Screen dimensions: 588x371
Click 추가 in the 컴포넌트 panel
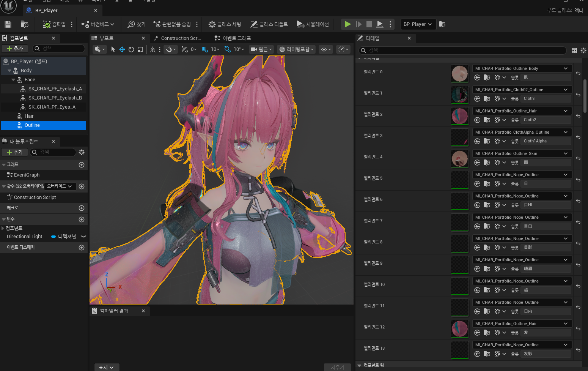coord(15,49)
